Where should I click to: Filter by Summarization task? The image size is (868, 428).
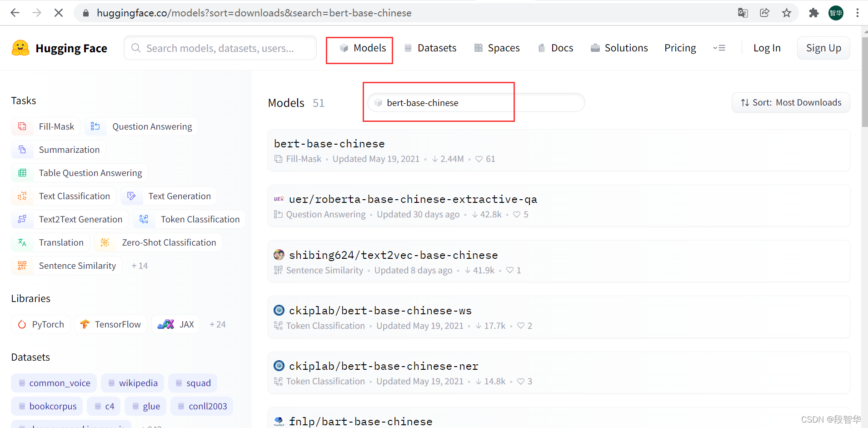58,150
